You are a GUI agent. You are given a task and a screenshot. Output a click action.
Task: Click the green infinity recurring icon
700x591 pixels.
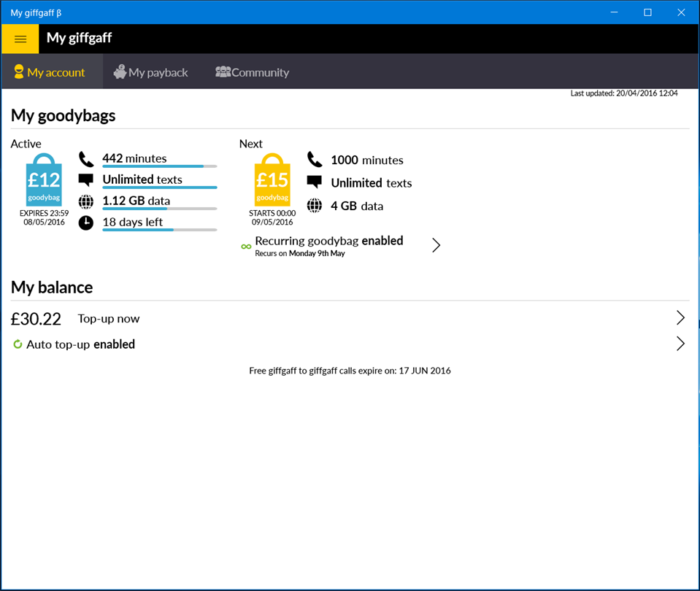[246, 247]
